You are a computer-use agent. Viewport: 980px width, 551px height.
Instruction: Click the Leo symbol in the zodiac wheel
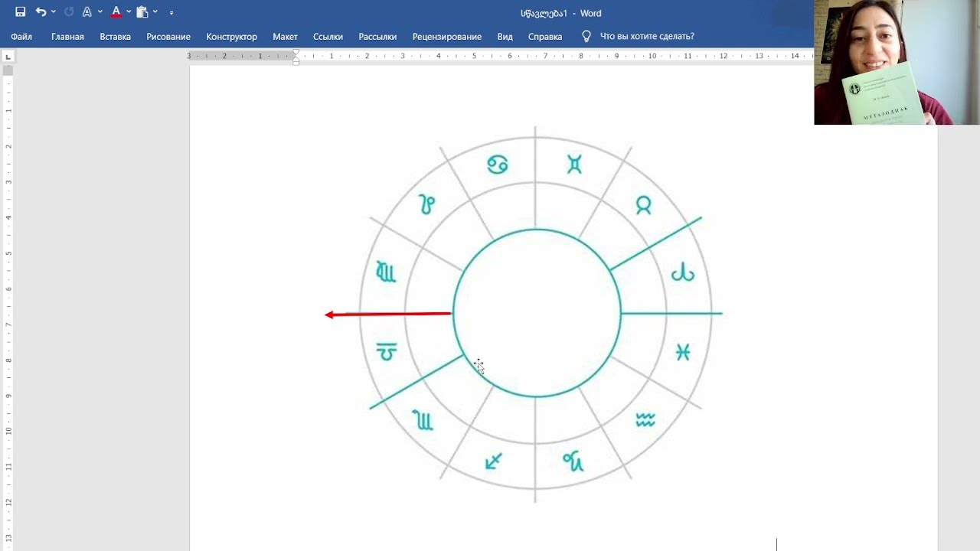click(x=426, y=204)
